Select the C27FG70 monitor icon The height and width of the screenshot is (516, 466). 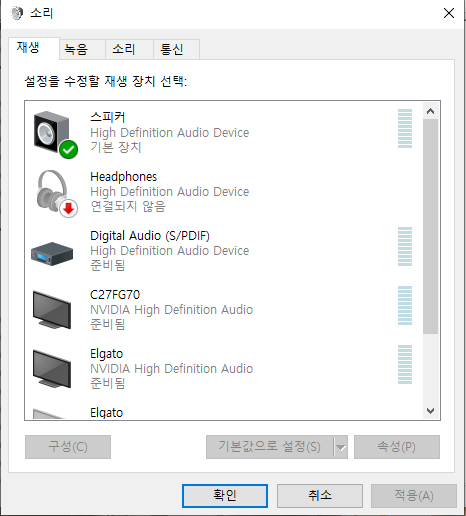tap(52, 310)
